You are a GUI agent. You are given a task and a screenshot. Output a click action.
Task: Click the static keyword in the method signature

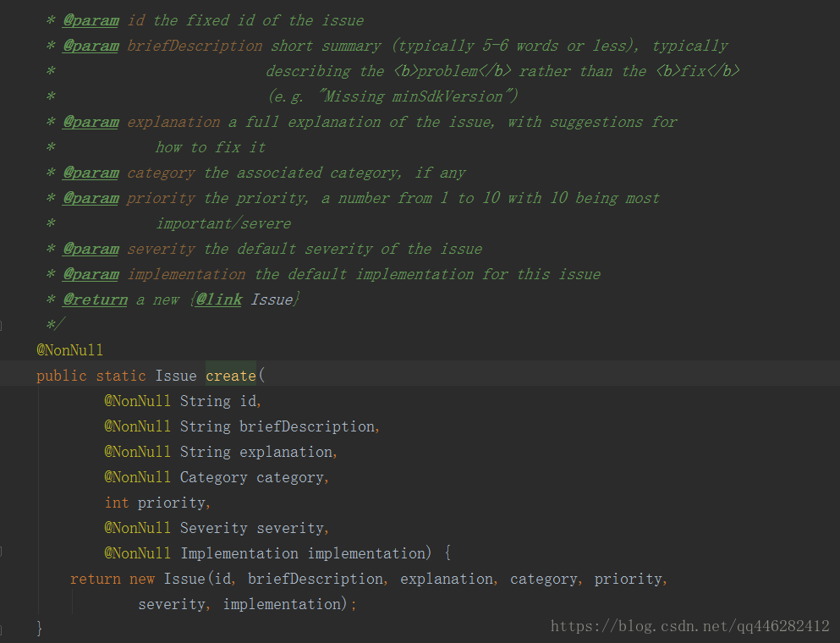(120, 376)
